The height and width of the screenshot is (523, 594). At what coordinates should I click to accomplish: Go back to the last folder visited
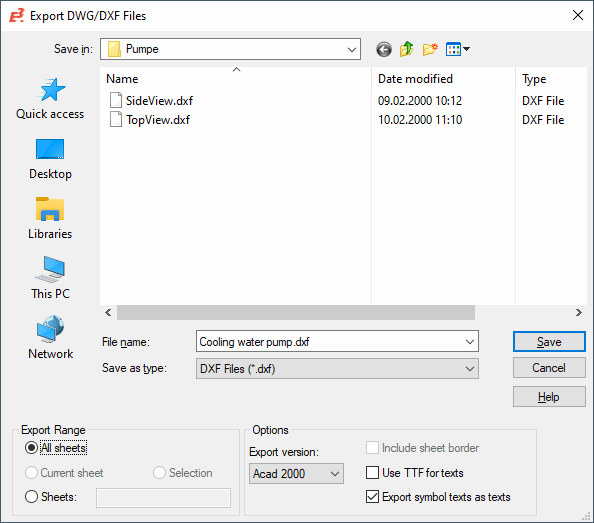pos(384,49)
